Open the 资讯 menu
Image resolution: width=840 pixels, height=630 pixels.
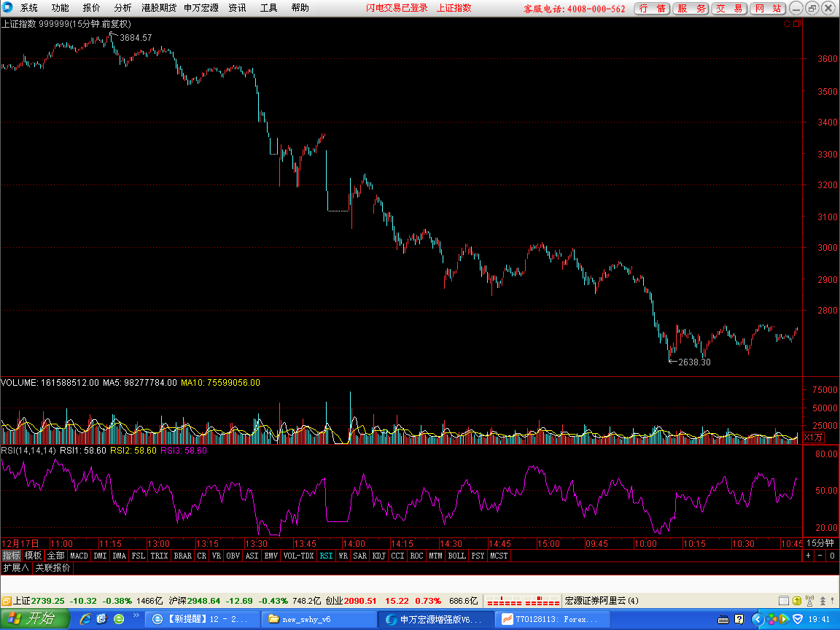(x=237, y=8)
